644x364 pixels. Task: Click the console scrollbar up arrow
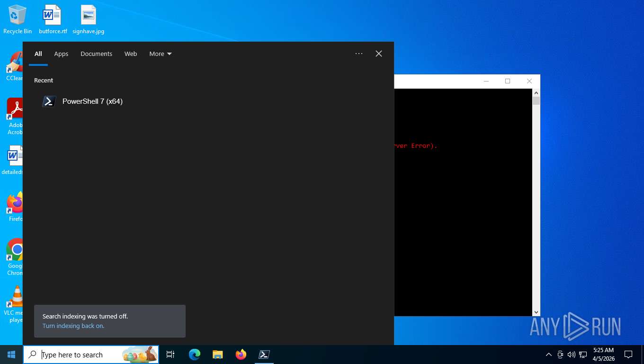pos(536,93)
